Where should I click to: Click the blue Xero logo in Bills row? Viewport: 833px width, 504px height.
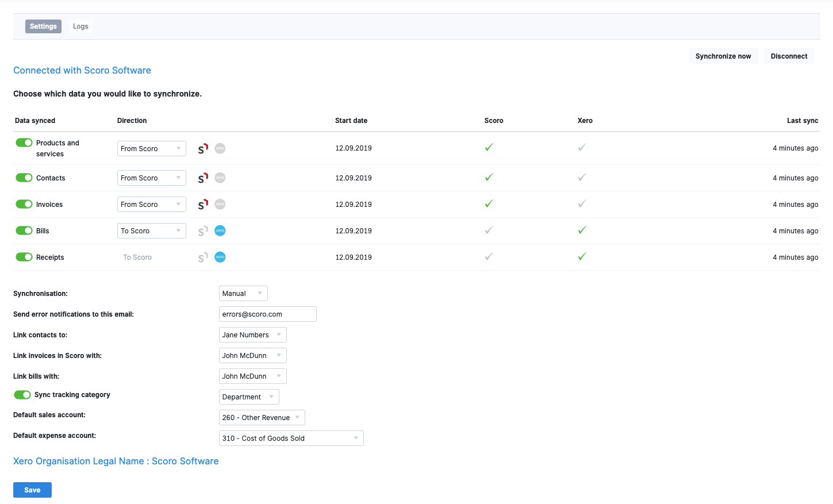220,231
